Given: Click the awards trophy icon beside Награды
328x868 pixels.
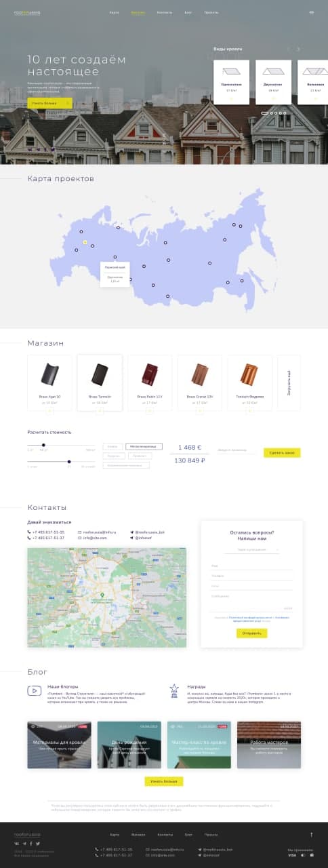Looking at the screenshot, I should click(x=174, y=691).
